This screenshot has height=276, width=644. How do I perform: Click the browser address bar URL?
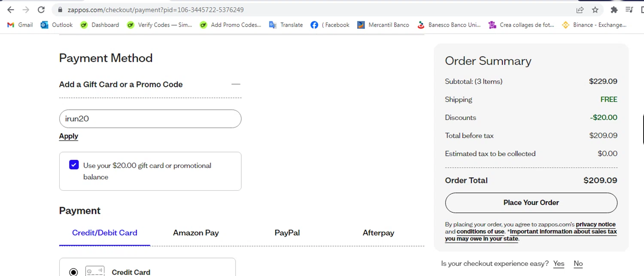click(x=156, y=9)
